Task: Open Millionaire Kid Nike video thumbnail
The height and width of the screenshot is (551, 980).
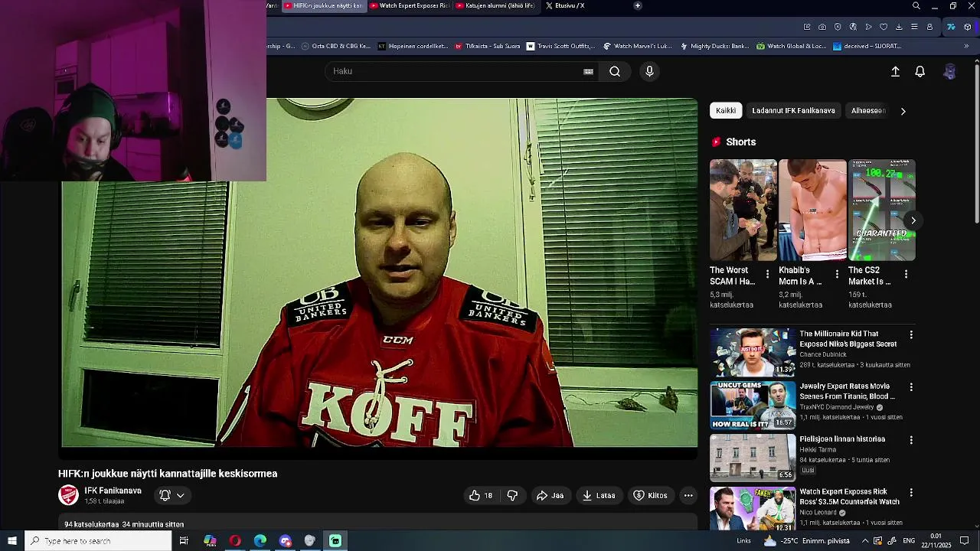Action: pos(753,353)
